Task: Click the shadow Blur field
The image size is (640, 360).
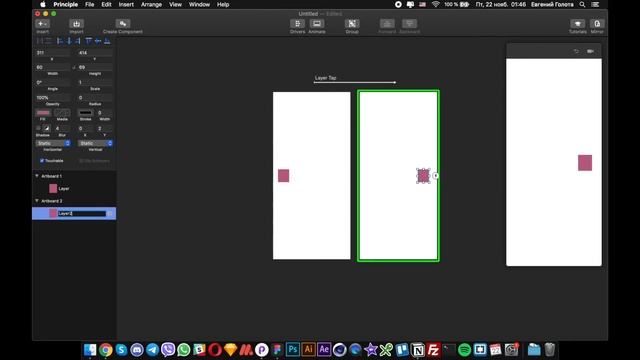Action: click(62, 128)
